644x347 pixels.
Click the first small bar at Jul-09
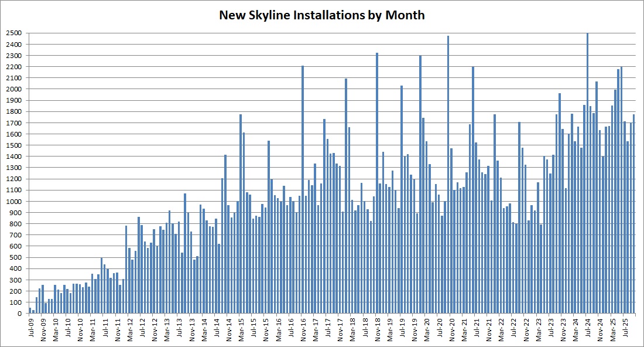(30, 309)
